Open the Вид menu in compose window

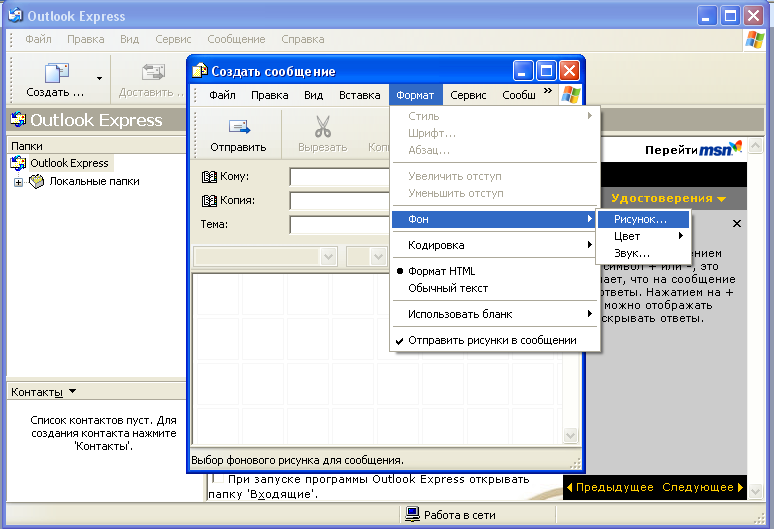(313, 95)
